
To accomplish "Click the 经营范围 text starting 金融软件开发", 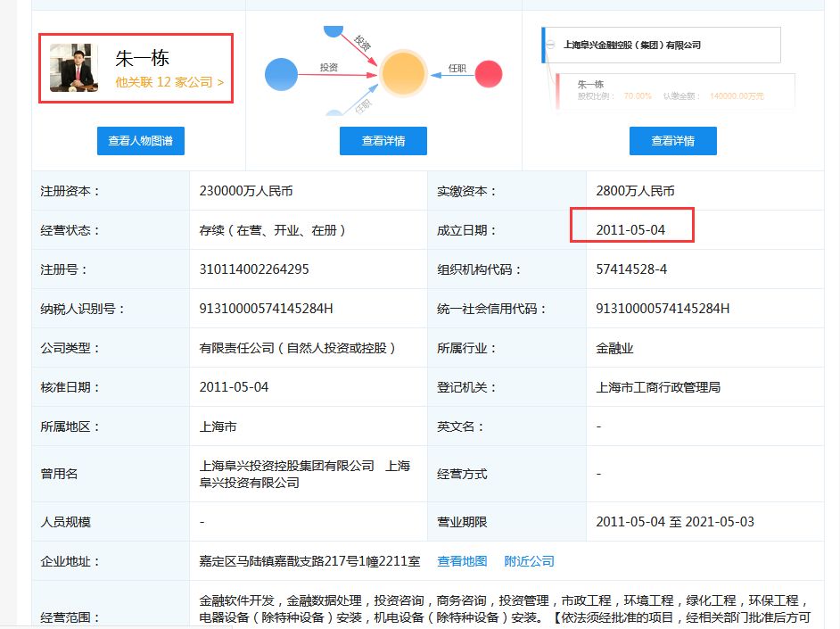I will point(505,609).
